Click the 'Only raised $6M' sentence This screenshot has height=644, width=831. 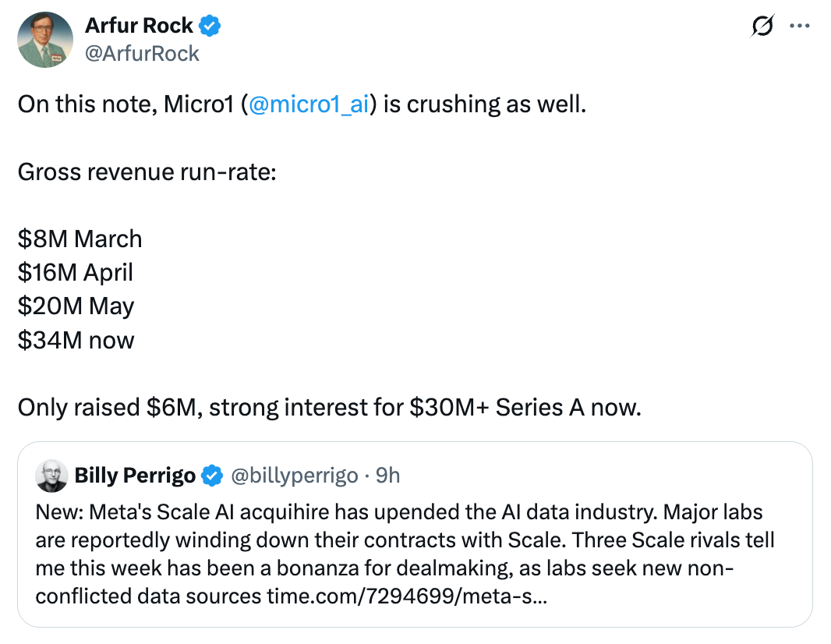[x=330, y=408]
